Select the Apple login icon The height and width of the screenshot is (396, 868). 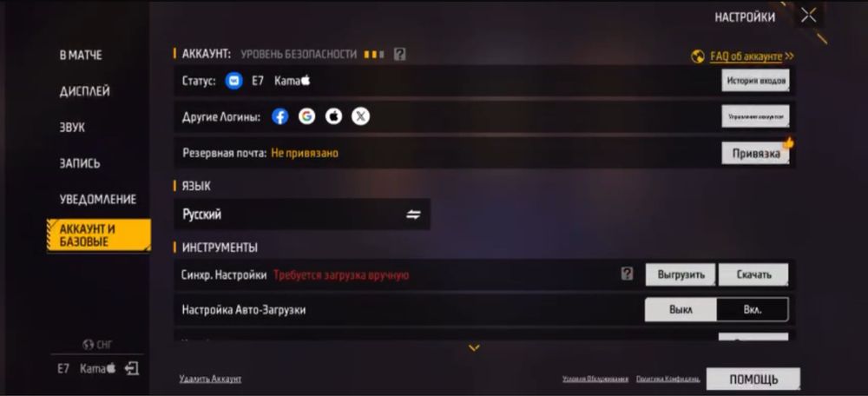coord(333,116)
